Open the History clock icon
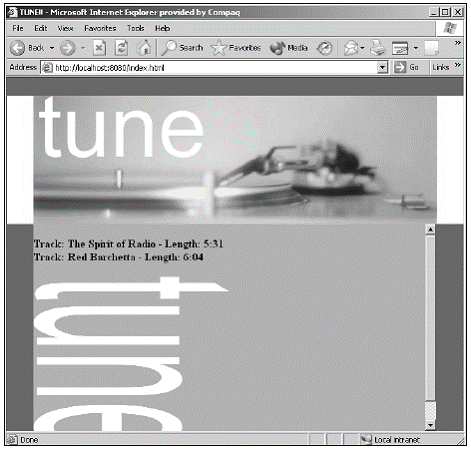 (324, 48)
